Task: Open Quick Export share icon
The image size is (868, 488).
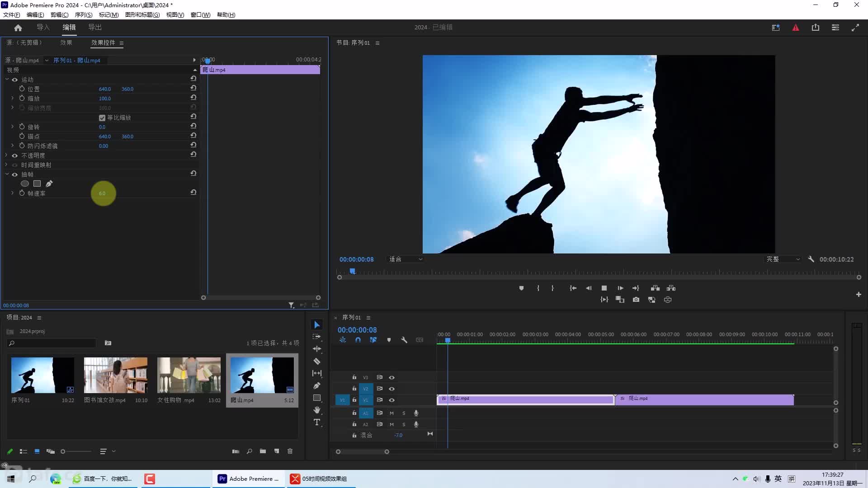Action: pos(816,28)
